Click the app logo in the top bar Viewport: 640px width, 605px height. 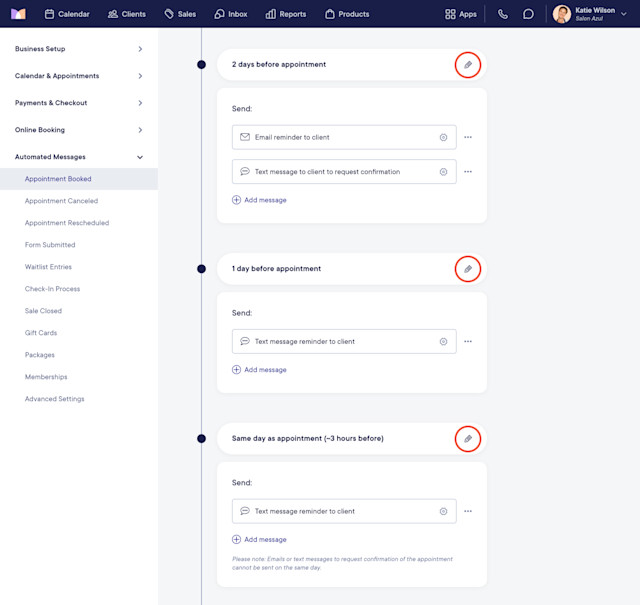18,14
